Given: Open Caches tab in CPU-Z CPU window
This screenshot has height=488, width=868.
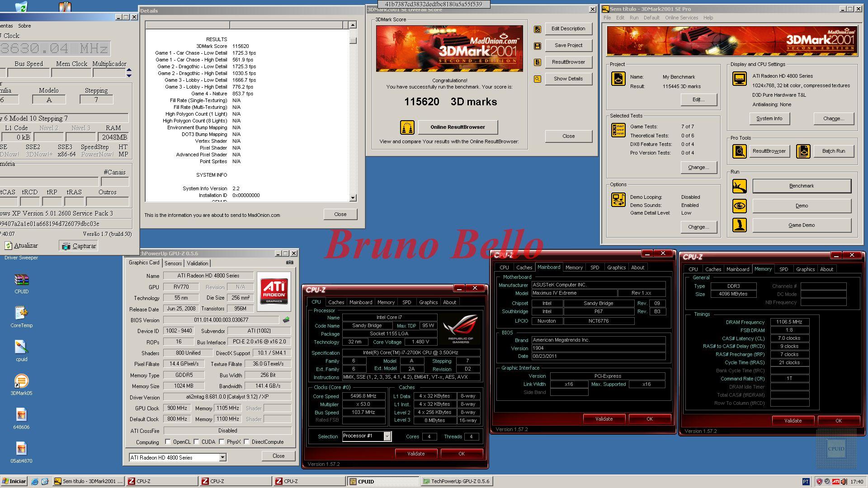Looking at the screenshot, I should [x=336, y=302].
